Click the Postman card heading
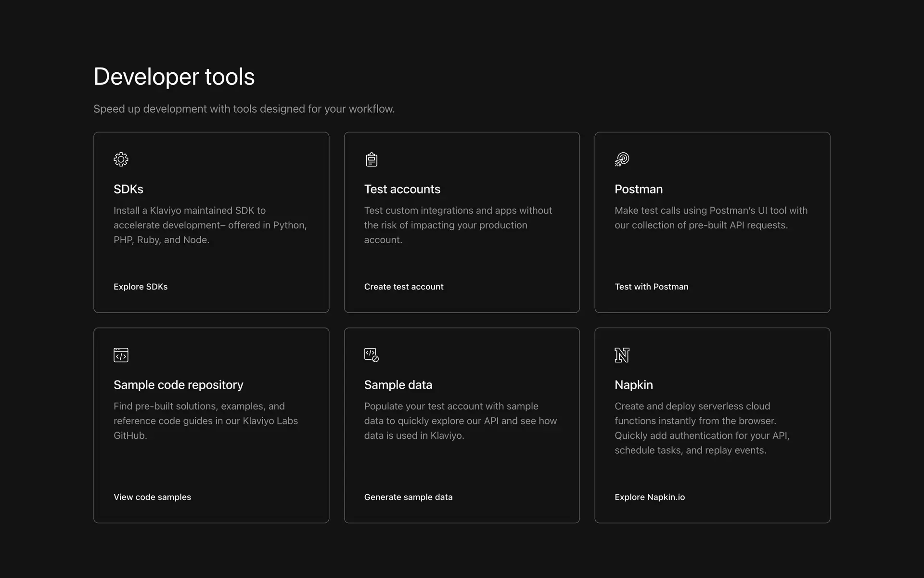The width and height of the screenshot is (924, 578). pos(638,189)
